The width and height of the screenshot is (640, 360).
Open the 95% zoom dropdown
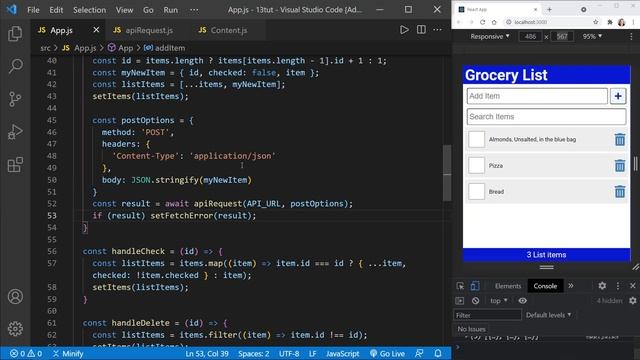[592, 36]
